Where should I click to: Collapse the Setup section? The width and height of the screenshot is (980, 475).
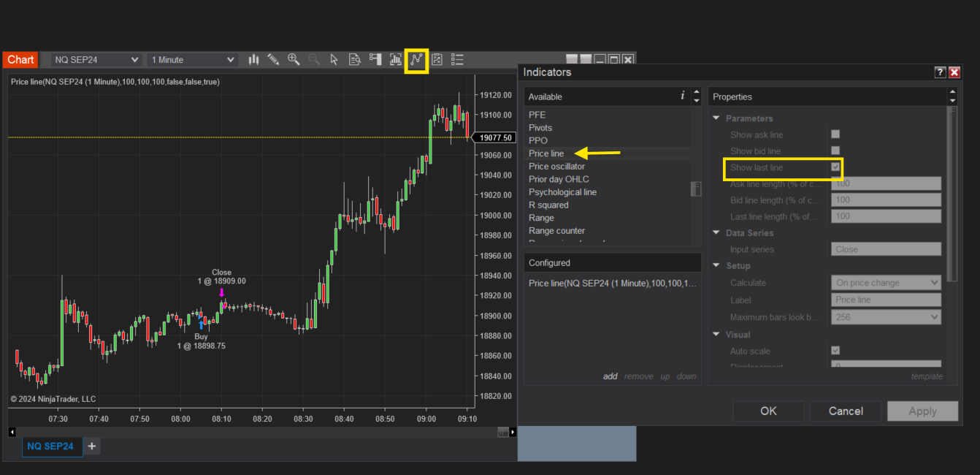(717, 266)
